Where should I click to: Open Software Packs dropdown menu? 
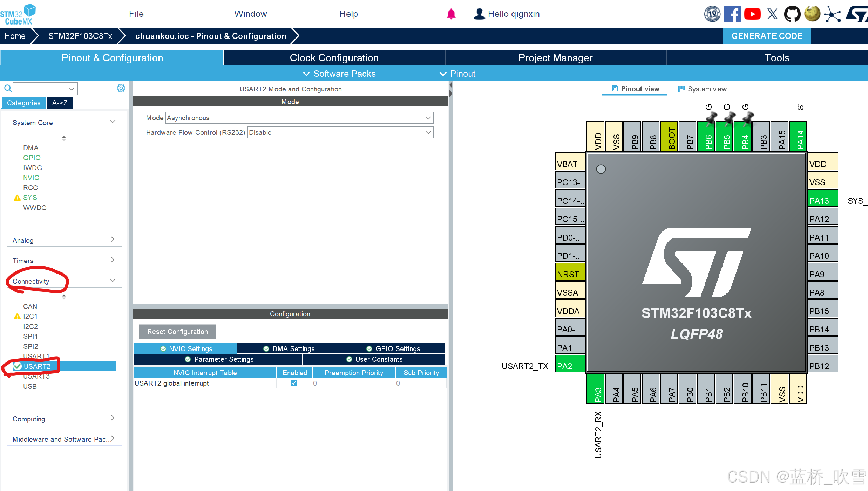click(x=339, y=74)
